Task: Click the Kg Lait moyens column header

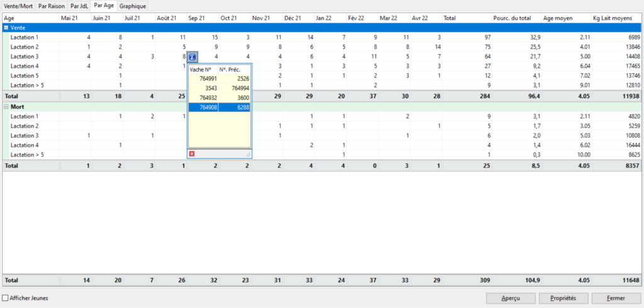Action: tap(616, 18)
